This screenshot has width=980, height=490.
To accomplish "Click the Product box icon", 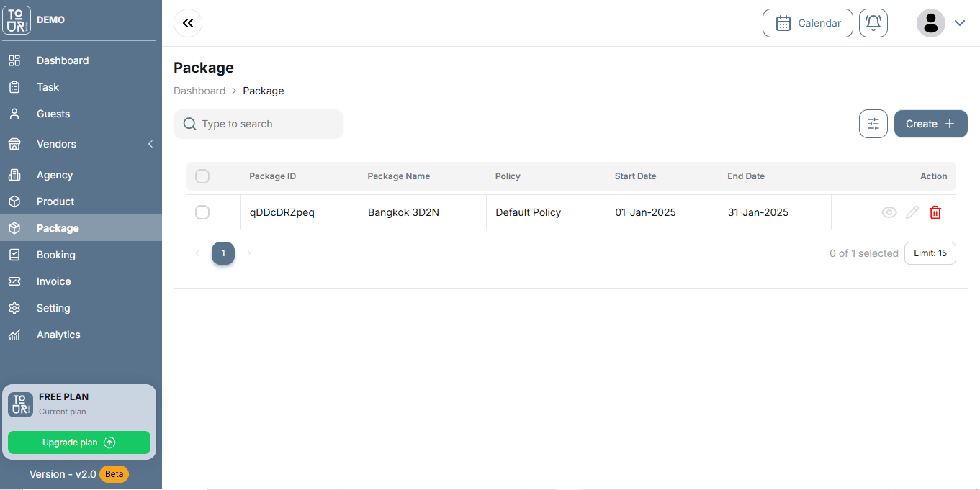I will coord(14,201).
